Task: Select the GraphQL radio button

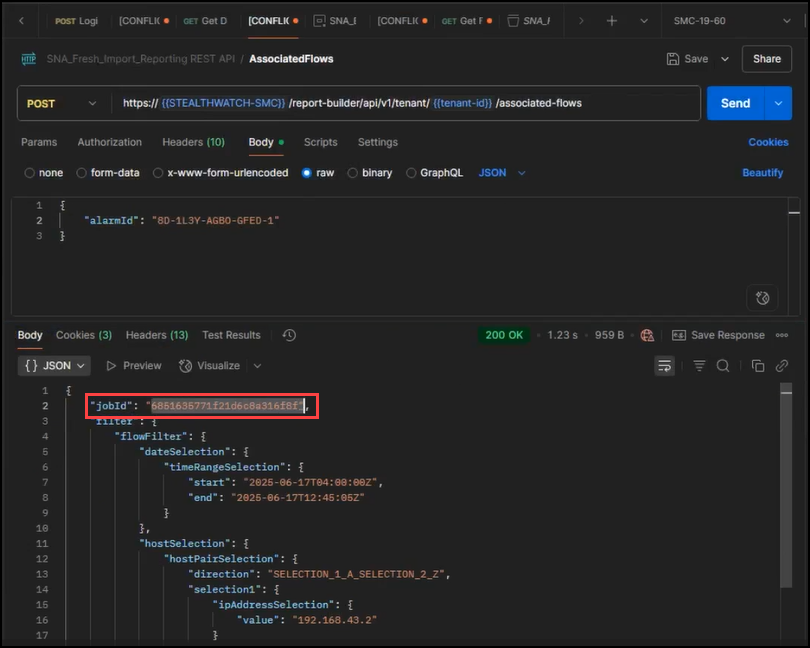Action: tap(412, 173)
